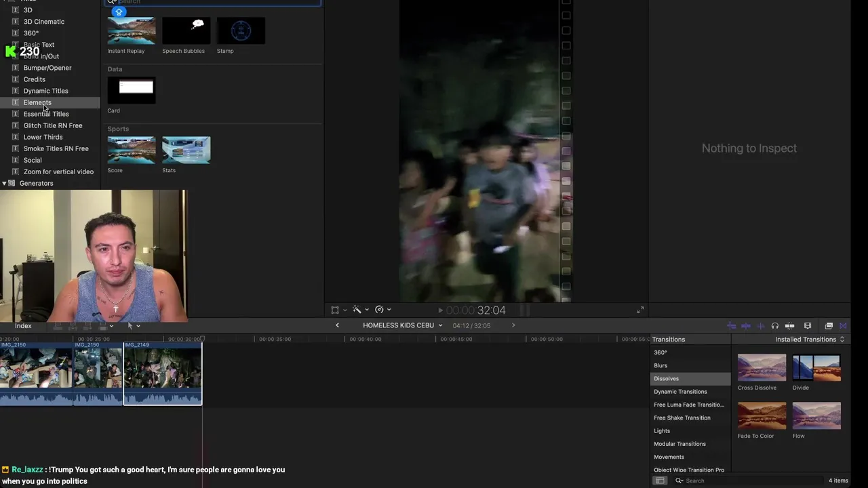Image resolution: width=868 pixels, height=488 pixels.
Task: Go back in timeline history
Action: pyautogui.click(x=337, y=325)
